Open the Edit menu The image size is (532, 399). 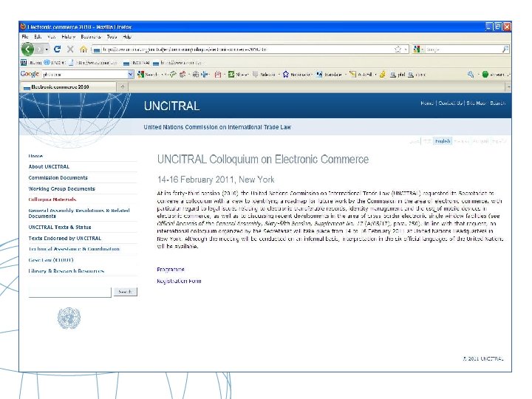click(x=38, y=37)
